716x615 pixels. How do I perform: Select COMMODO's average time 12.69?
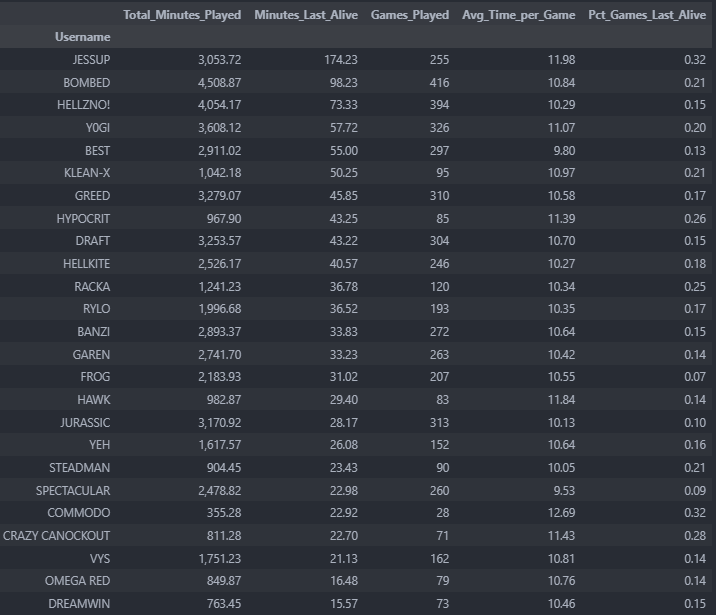pos(561,513)
